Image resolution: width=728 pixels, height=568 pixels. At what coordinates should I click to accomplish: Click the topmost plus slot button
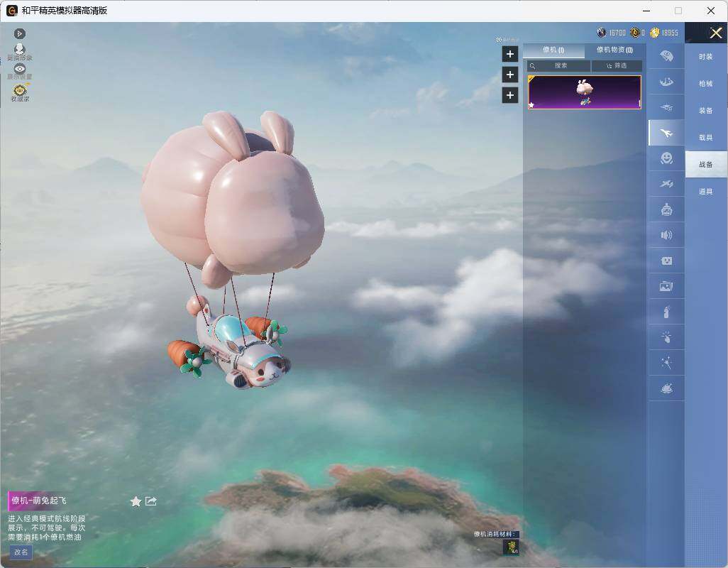pyautogui.click(x=509, y=54)
